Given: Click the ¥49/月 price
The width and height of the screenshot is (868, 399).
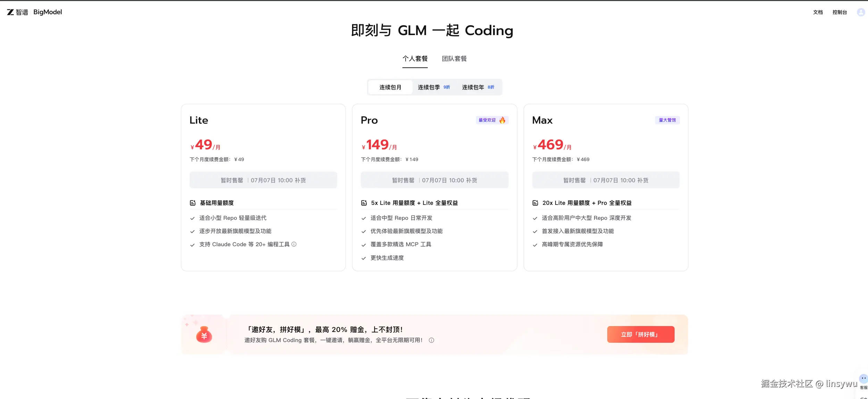Looking at the screenshot, I should 205,145.
